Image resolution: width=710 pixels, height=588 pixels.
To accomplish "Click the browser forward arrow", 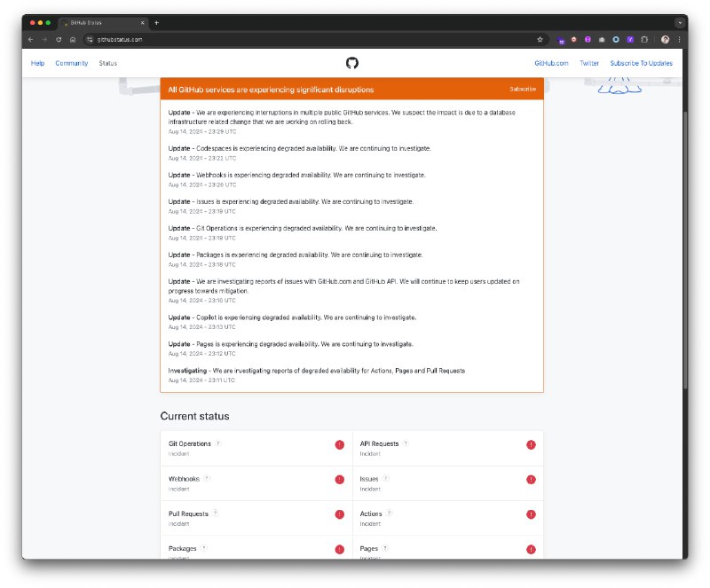I will tap(44, 39).
